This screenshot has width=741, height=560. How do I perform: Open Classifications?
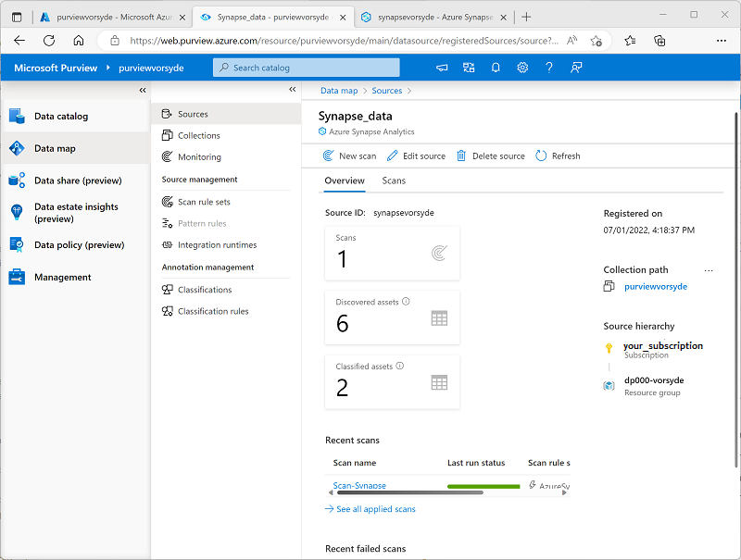click(226, 290)
